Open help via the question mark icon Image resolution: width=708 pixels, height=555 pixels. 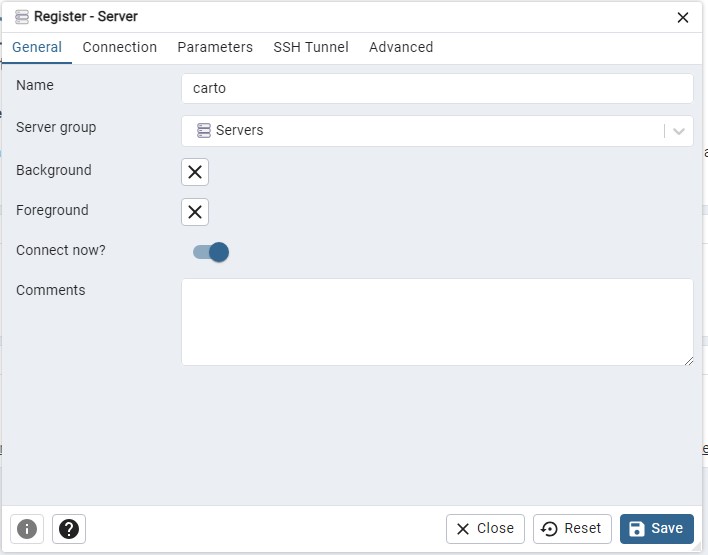(x=69, y=529)
